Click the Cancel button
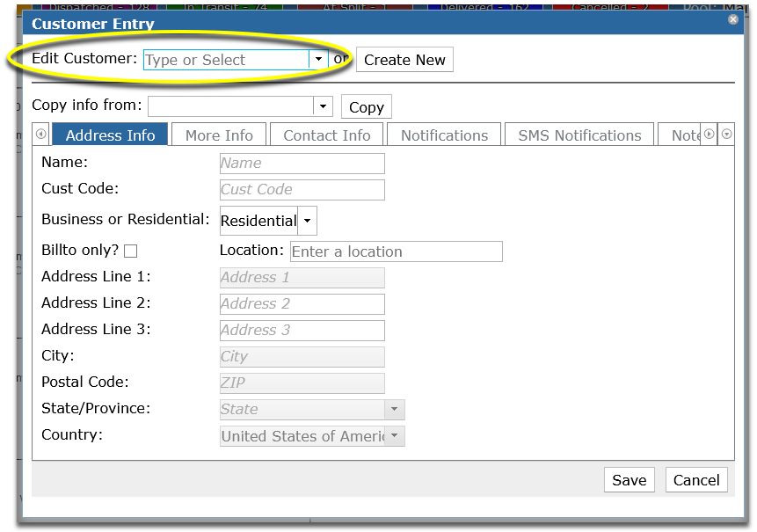The width and height of the screenshot is (757, 532). (696, 480)
